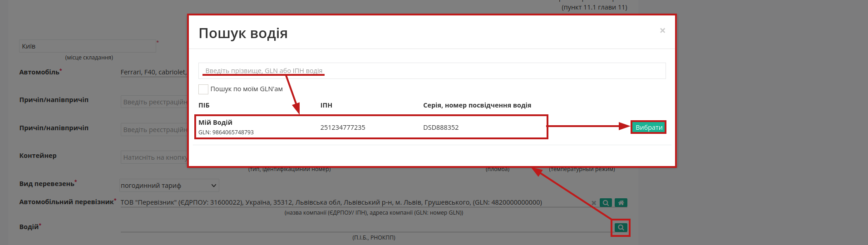Viewport: 868px width, 245px height.
Task: Click the empty Водій field
Action: point(365,227)
